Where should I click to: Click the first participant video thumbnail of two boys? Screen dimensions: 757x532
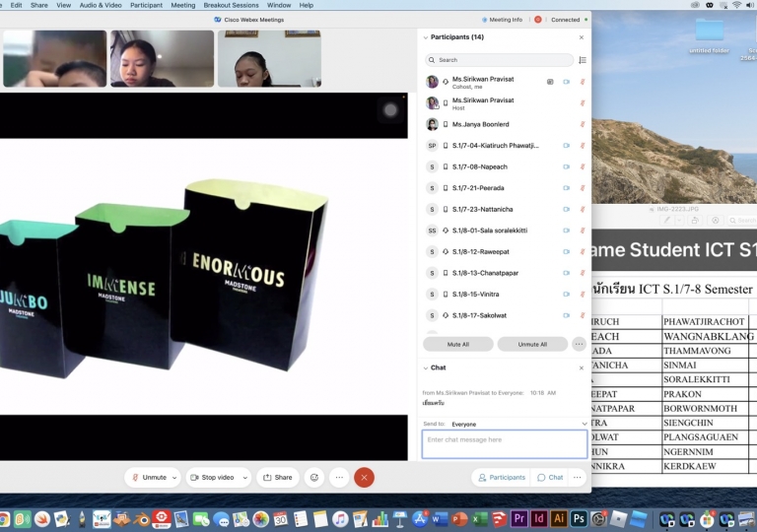[x=54, y=58]
